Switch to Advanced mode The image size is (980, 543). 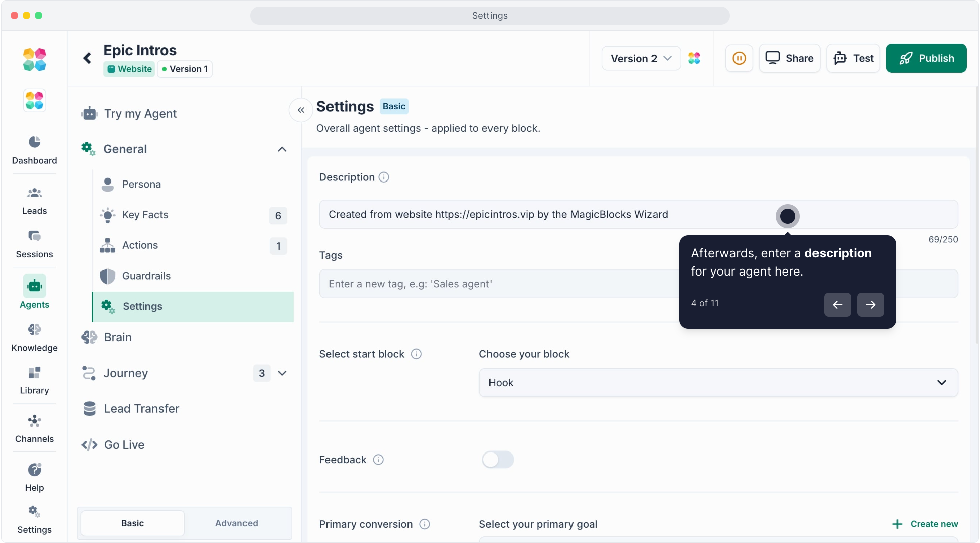(x=236, y=523)
